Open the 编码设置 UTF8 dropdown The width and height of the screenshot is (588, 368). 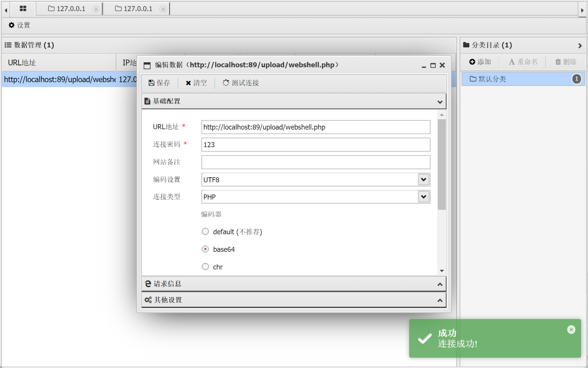(x=423, y=180)
